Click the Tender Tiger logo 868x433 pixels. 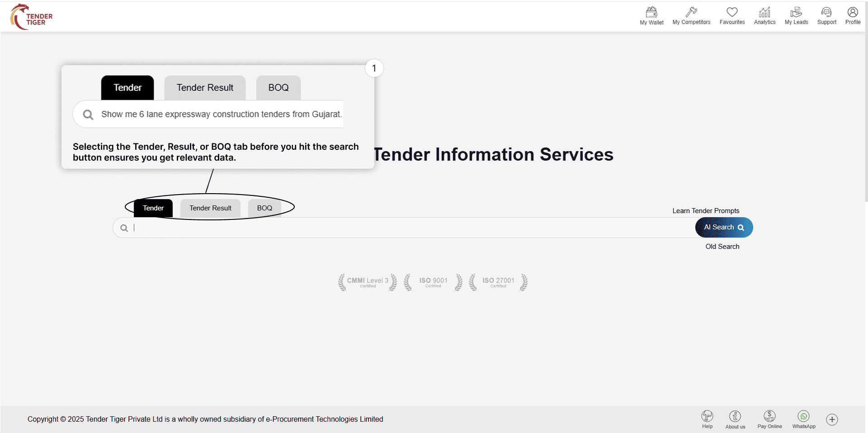click(x=31, y=17)
